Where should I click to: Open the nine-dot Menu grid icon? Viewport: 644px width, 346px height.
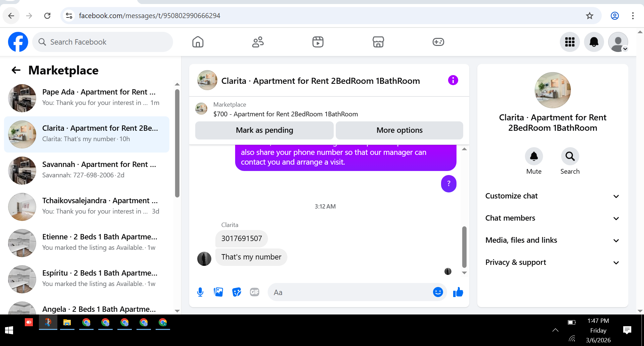pos(570,42)
